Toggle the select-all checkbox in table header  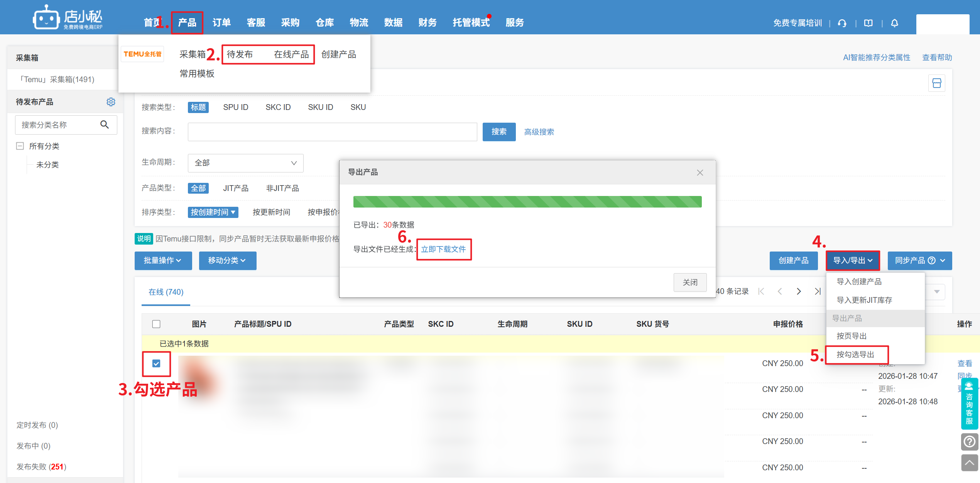point(156,324)
